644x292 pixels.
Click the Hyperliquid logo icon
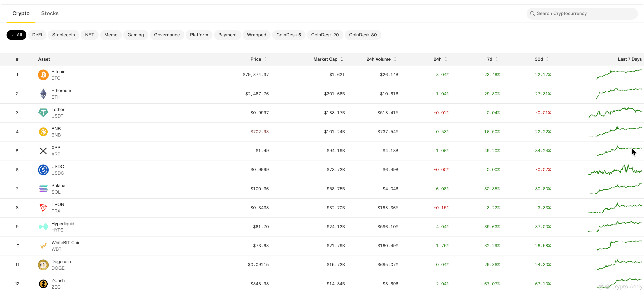(43, 227)
